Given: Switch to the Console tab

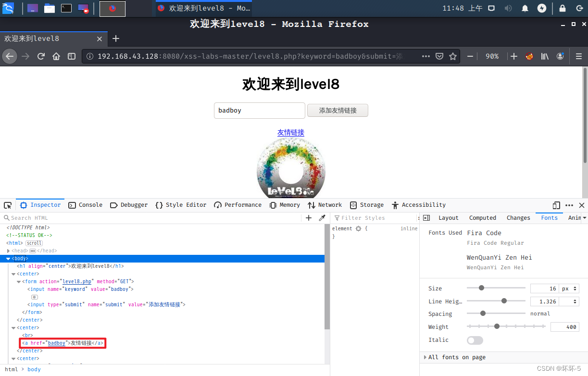Looking at the screenshot, I should point(85,205).
